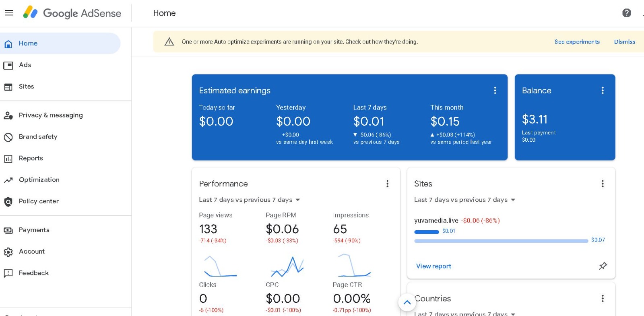Click the Policy center shield icon
The height and width of the screenshot is (316, 644).
pos(8,202)
